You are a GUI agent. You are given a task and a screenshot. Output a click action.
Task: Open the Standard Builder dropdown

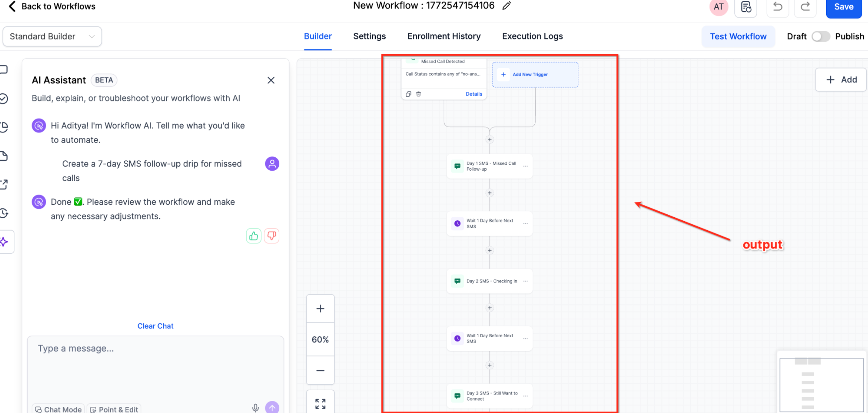pyautogui.click(x=52, y=37)
